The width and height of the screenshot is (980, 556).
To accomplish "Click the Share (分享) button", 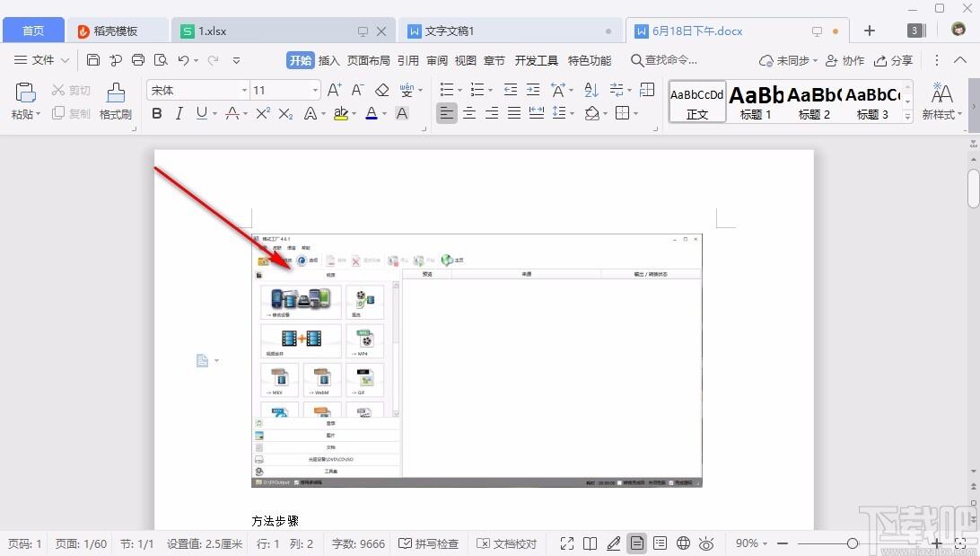I will 893,60.
